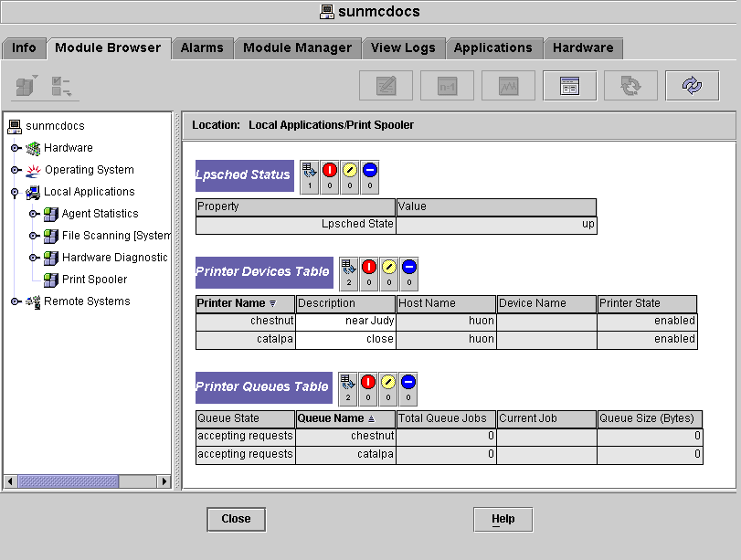Open the Hardware tab

pos(583,48)
